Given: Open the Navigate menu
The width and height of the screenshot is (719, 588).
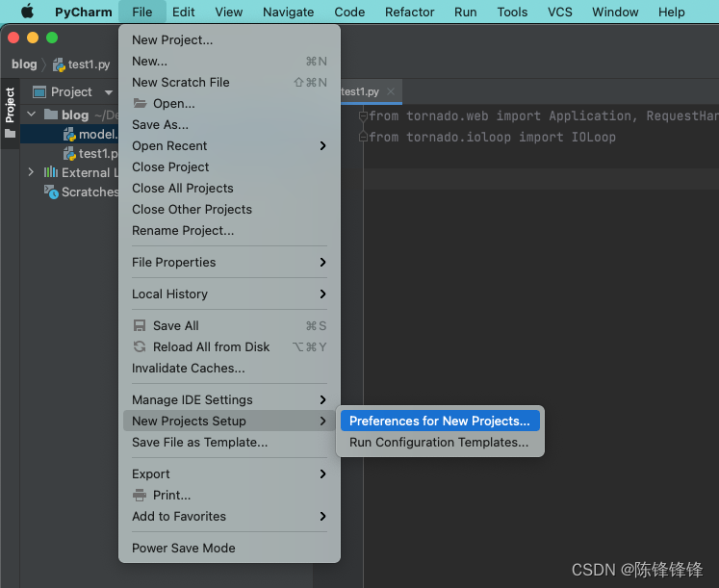Looking at the screenshot, I should [288, 12].
